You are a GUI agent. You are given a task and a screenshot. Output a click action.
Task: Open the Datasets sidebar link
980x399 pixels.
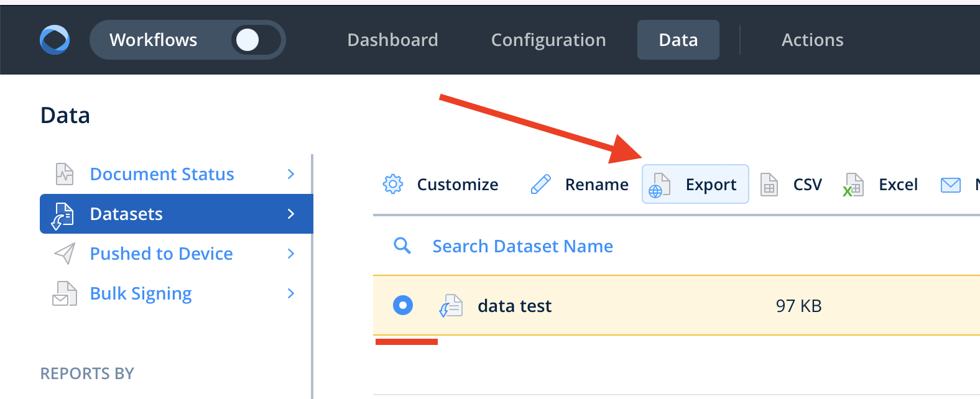pos(126,214)
